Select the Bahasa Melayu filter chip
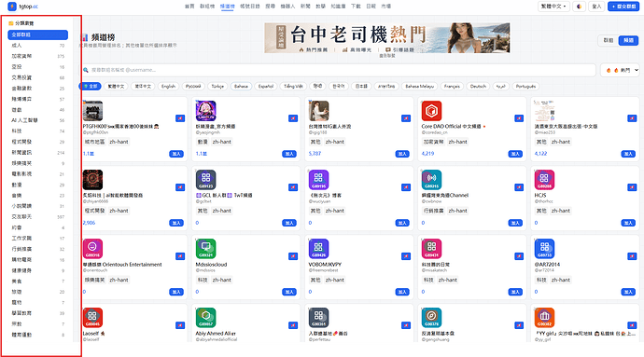The width and height of the screenshot is (644, 357). [419, 86]
